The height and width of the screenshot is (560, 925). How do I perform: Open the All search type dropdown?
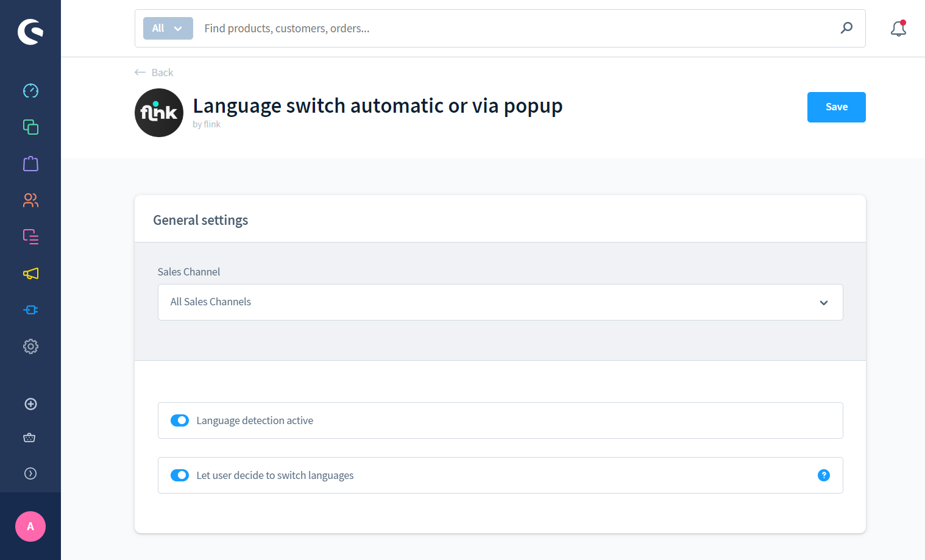click(168, 28)
